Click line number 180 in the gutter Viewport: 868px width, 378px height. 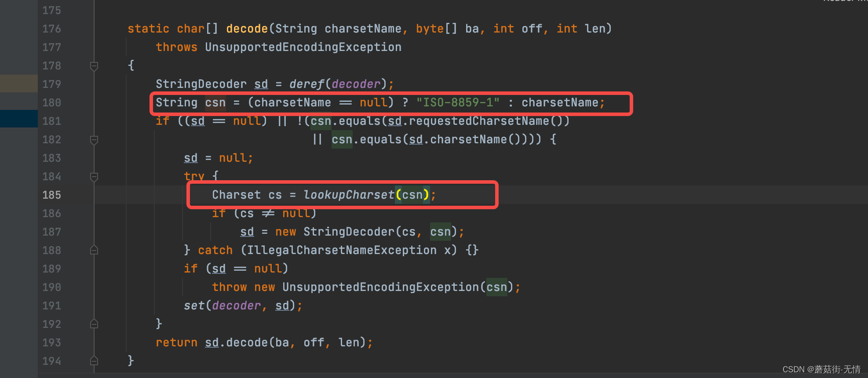[x=51, y=103]
